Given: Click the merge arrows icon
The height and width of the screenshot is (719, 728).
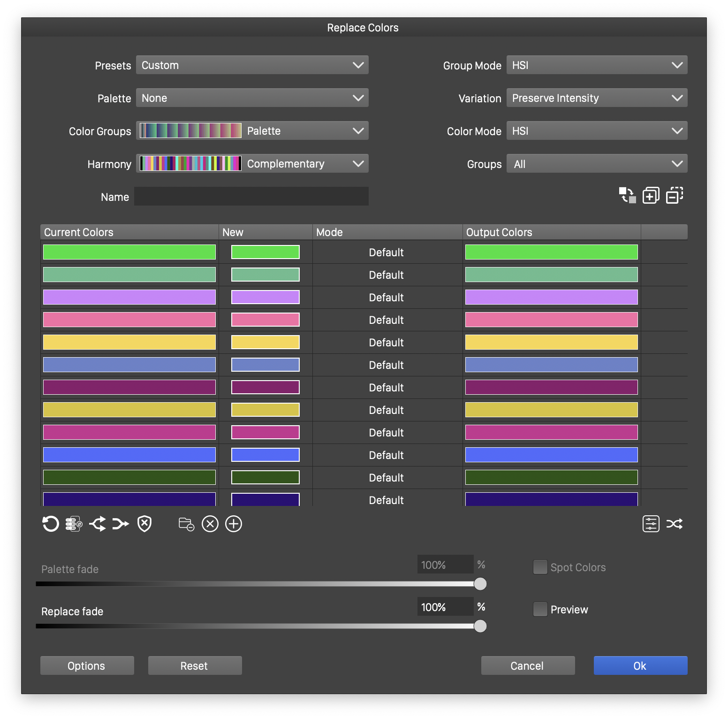Looking at the screenshot, I should [x=121, y=524].
